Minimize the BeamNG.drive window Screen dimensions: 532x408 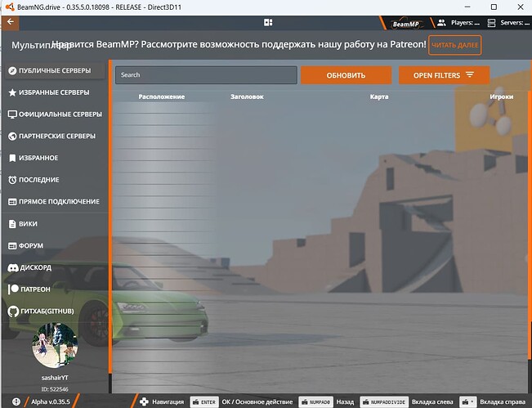click(x=467, y=7)
